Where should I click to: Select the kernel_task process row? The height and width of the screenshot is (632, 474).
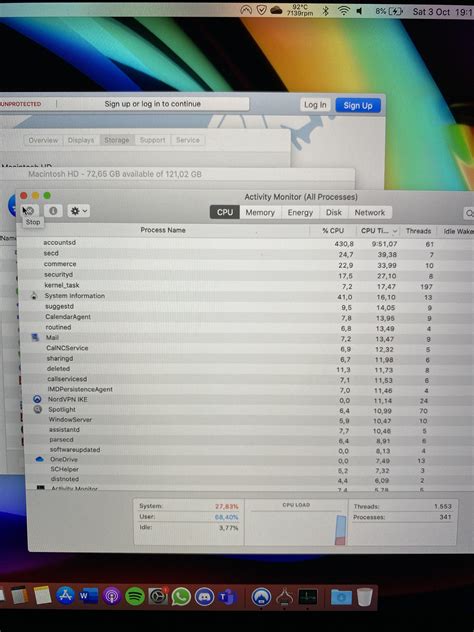[x=246, y=285]
